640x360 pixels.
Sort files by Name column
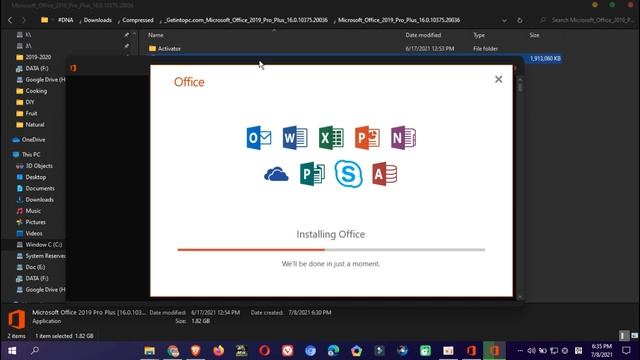click(156, 35)
